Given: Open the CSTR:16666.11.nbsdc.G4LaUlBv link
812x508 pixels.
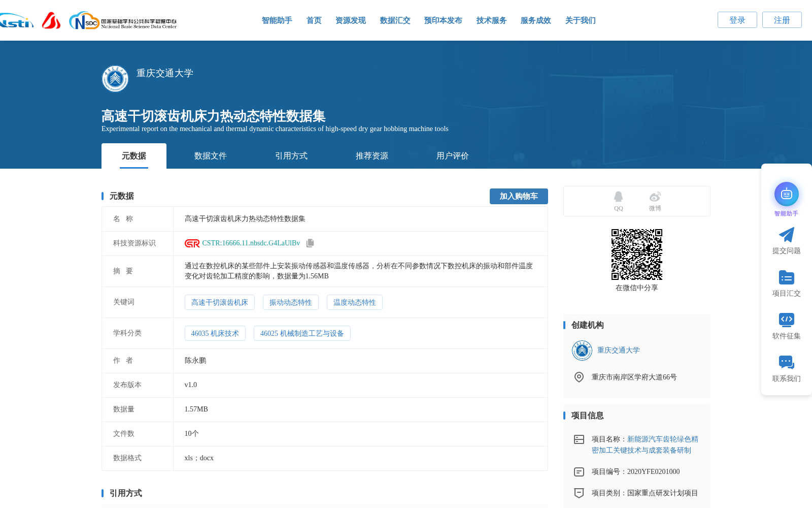Looking at the screenshot, I should point(251,243).
